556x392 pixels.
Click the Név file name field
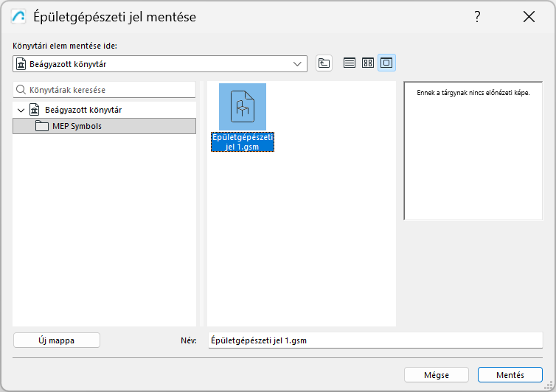pyautogui.click(x=375, y=340)
